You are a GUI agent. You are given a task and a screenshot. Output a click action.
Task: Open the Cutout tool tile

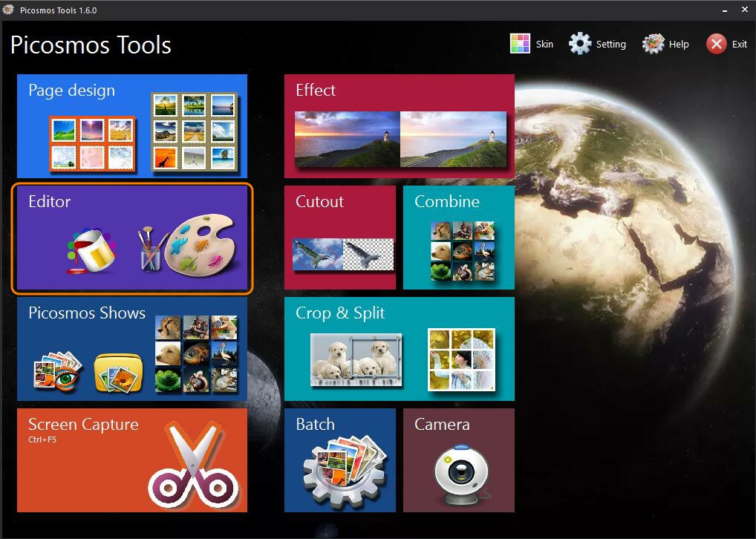tap(339, 238)
